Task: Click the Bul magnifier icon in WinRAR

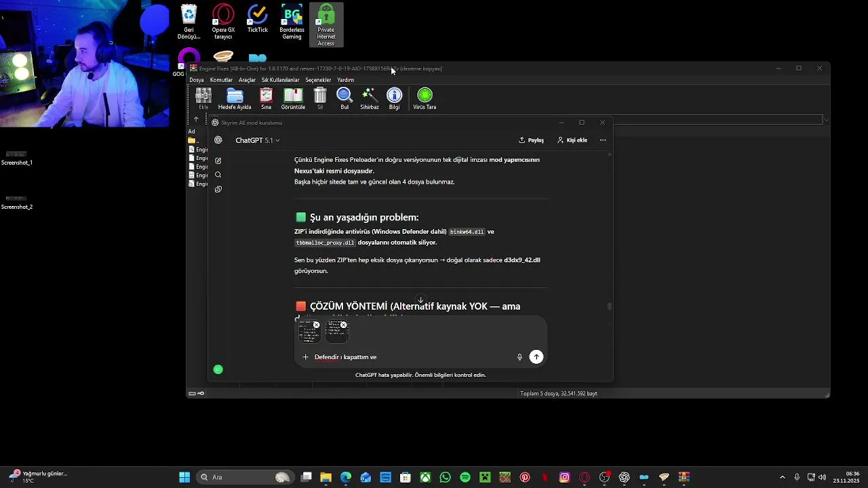Action: click(344, 98)
